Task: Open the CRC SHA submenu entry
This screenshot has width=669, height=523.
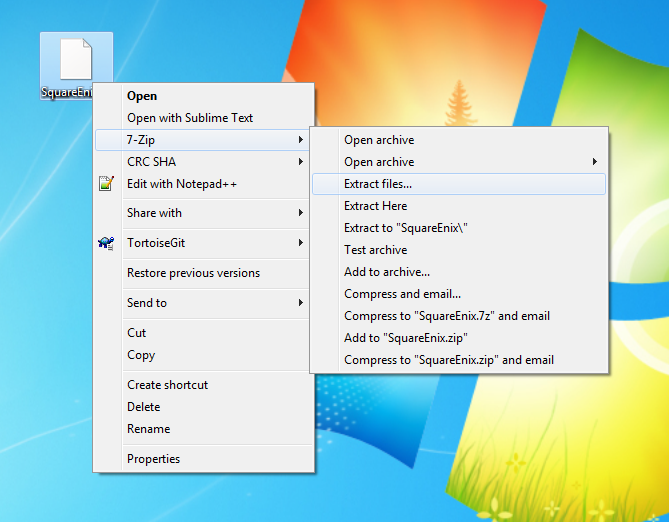Action: click(x=204, y=162)
